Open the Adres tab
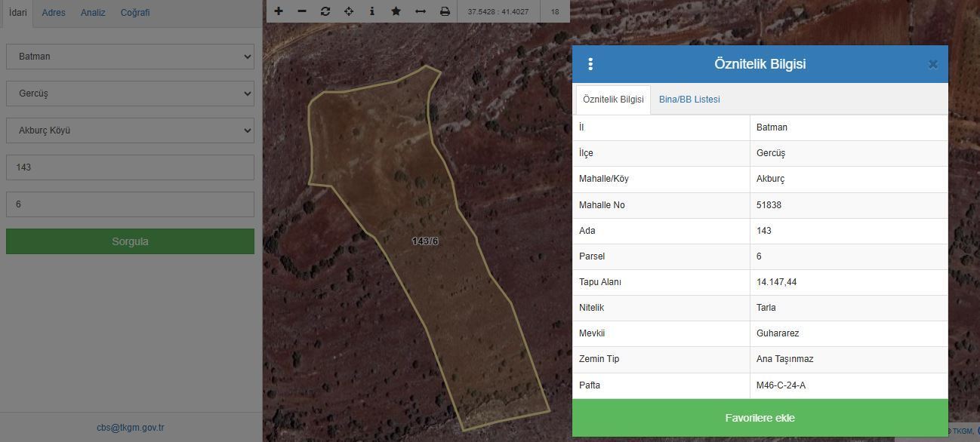This screenshot has height=442, width=980. tap(54, 13)
